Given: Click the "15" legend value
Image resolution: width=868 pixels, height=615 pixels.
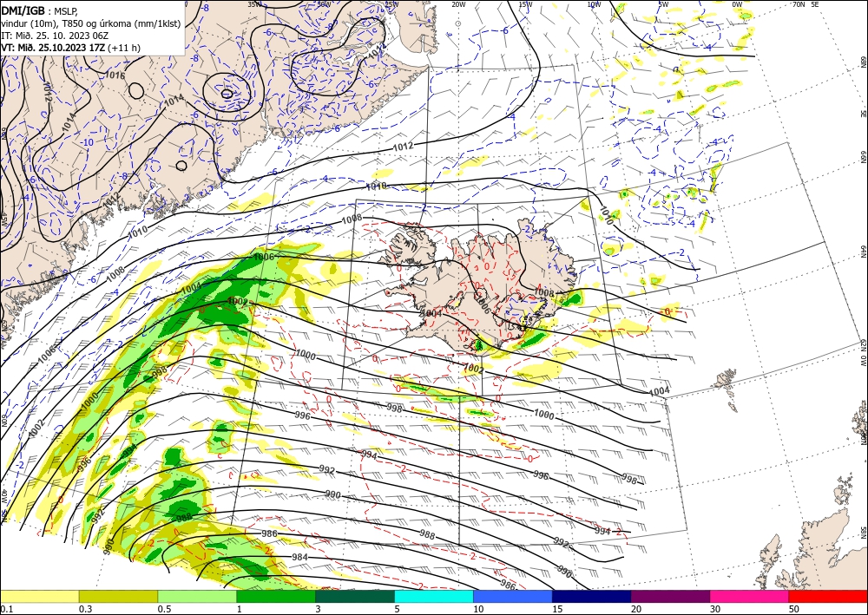Looking at the screenshot, I should (557, 609).
